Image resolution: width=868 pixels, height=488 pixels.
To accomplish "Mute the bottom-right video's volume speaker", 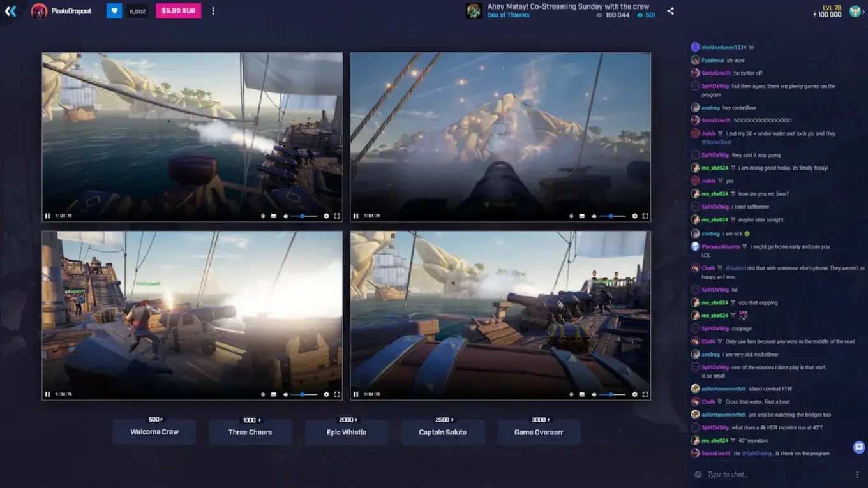I will [594, 394].
